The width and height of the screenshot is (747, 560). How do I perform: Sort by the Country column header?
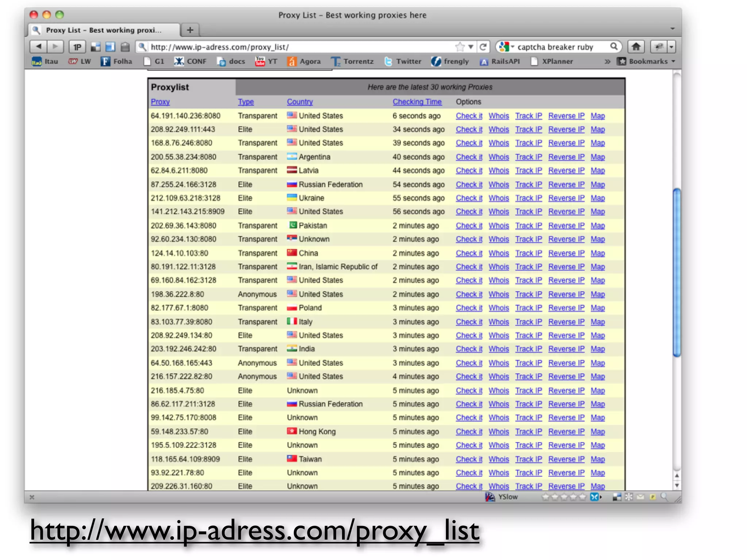pos(300,102)
